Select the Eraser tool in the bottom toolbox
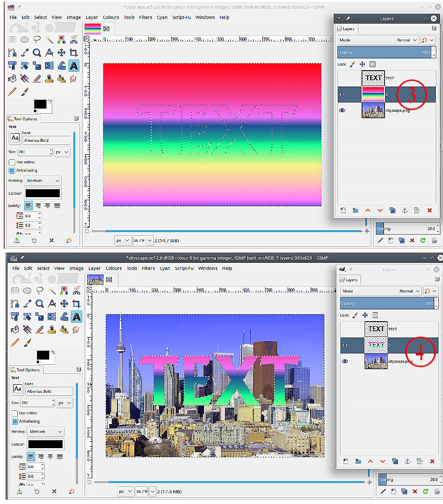This screenshot has width=443, height=504. click(39, 329)
